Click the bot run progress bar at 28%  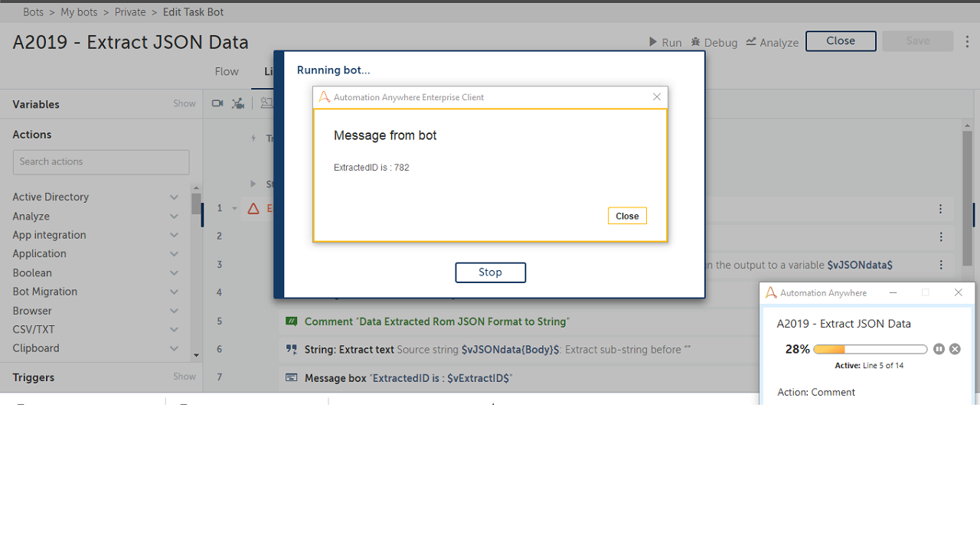pos(871,349)
